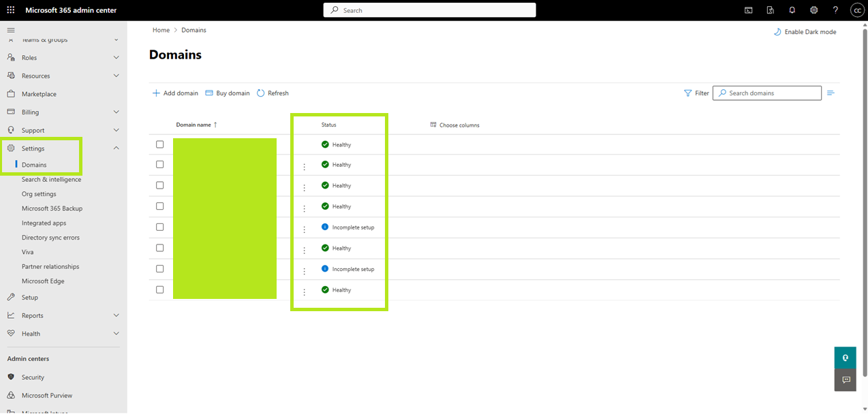The image size is (868, 414).
Task: Enable Dark mode
Action: pos(805,32)
